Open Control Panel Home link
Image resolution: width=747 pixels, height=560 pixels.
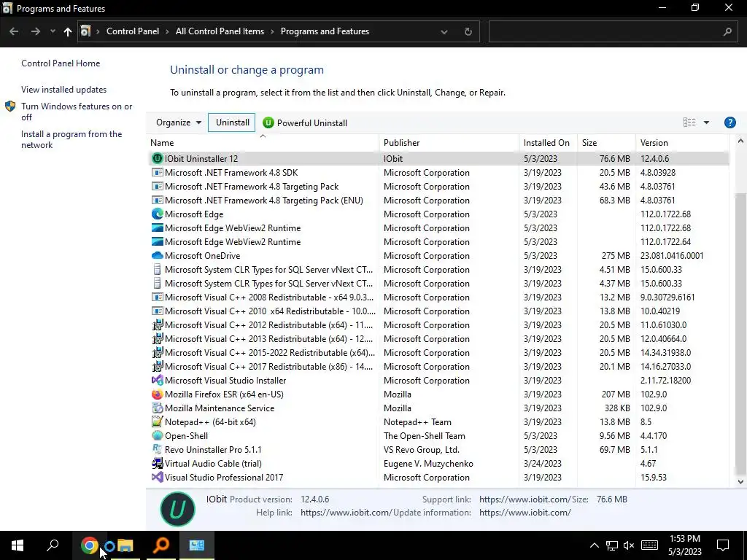click(x=61, y=63)
